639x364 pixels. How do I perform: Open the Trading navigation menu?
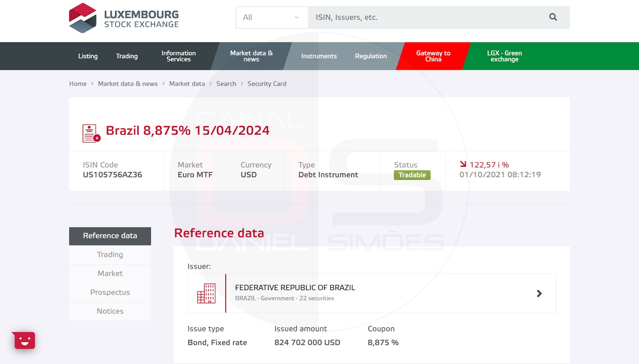click(127, 56)
